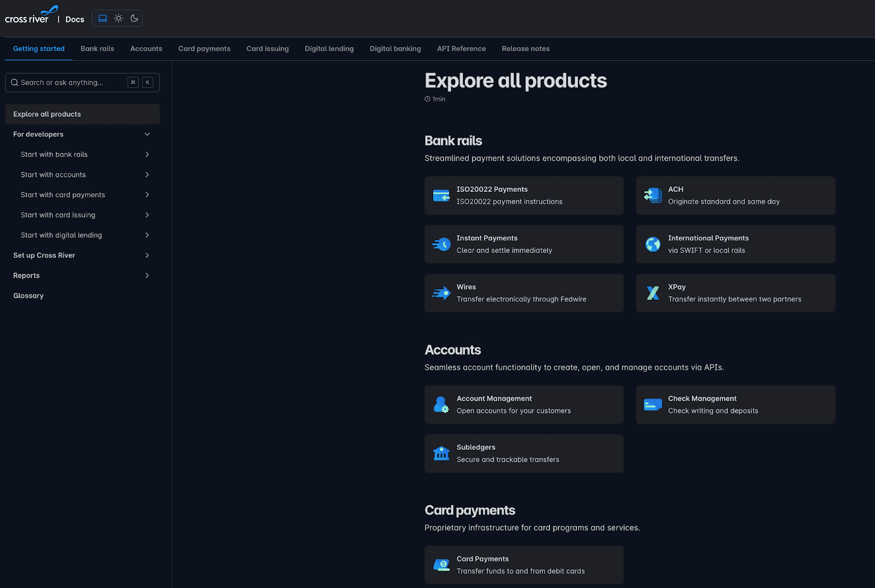
Task: Click the International Payments globe icon
Action: pyautogui.click(x=652, y=244)
